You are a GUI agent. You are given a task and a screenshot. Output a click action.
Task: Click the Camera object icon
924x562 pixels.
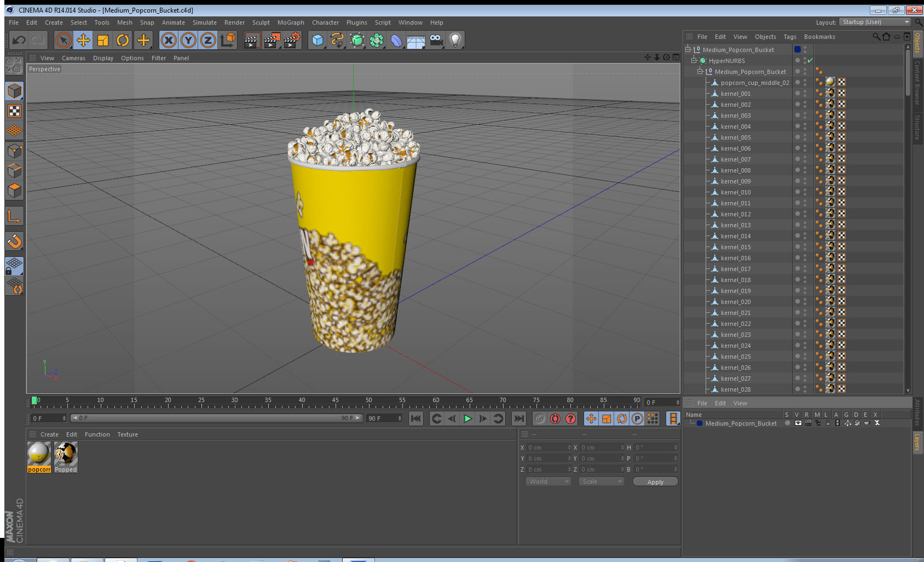coord(436,40)
